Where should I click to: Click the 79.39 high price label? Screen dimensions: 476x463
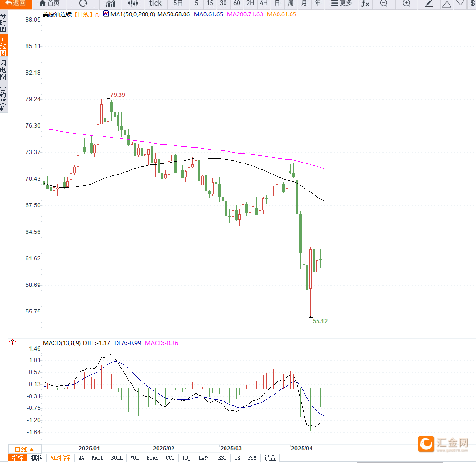(118, 95)
